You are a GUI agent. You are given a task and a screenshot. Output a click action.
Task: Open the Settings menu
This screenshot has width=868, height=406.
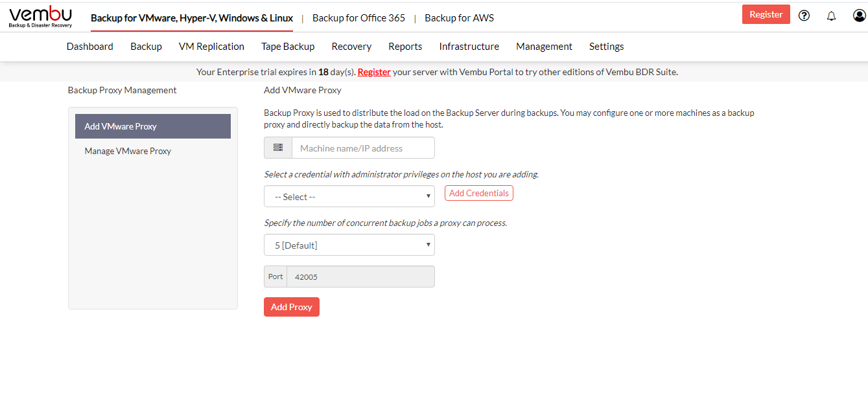[x=607, y=47]
